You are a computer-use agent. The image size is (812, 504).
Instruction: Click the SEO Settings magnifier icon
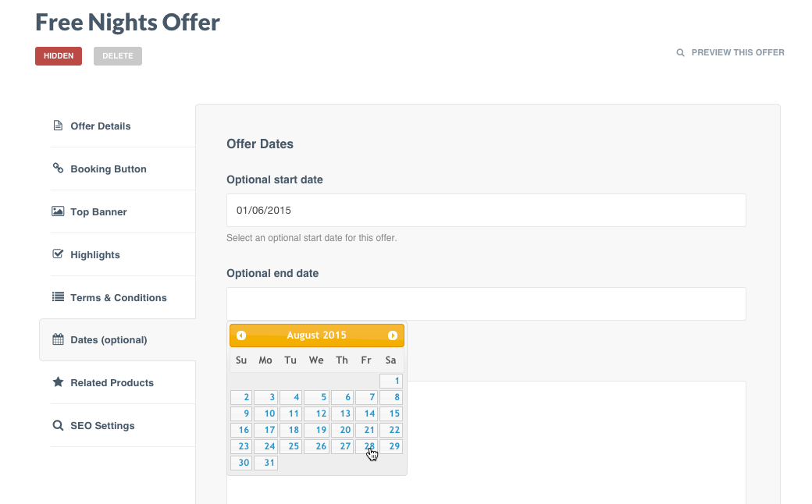(58, 425)
